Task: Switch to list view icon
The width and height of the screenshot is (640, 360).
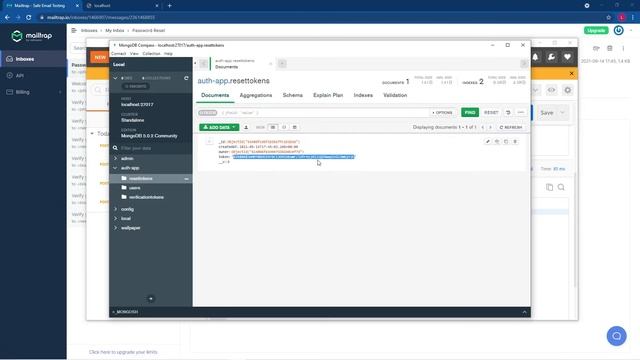Action: click(x=273, y=127)
